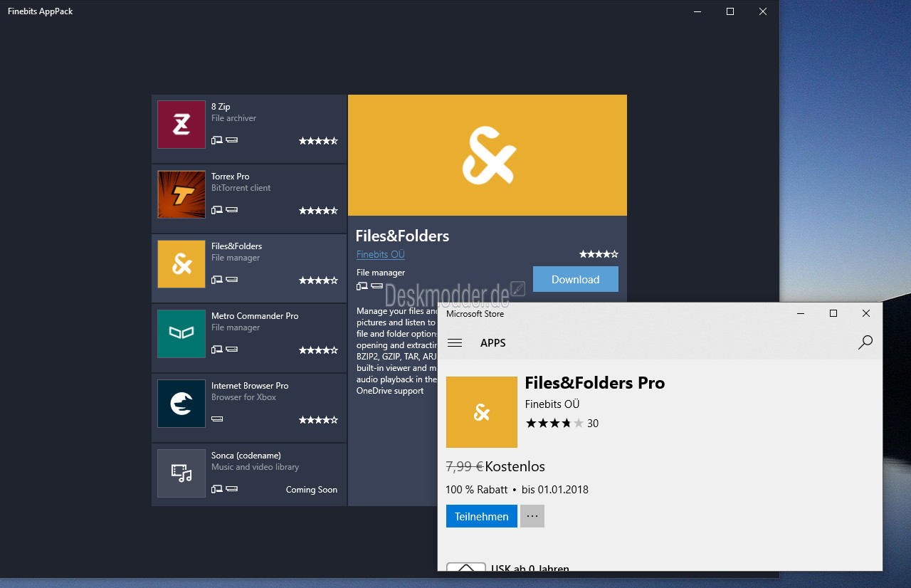
Task: Click the Coming Soon label on Sonca
Action: coord(312,490)
